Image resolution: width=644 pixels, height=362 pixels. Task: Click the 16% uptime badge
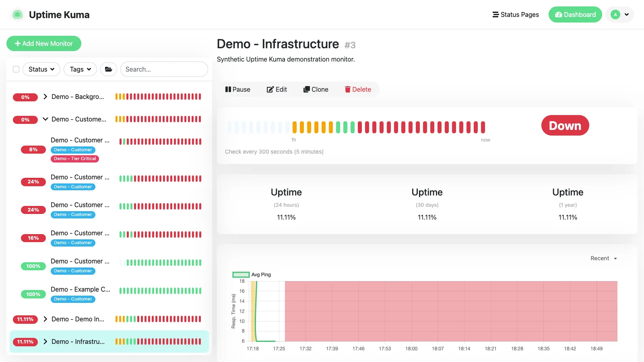pyautogui.click(x=33, y=238)
